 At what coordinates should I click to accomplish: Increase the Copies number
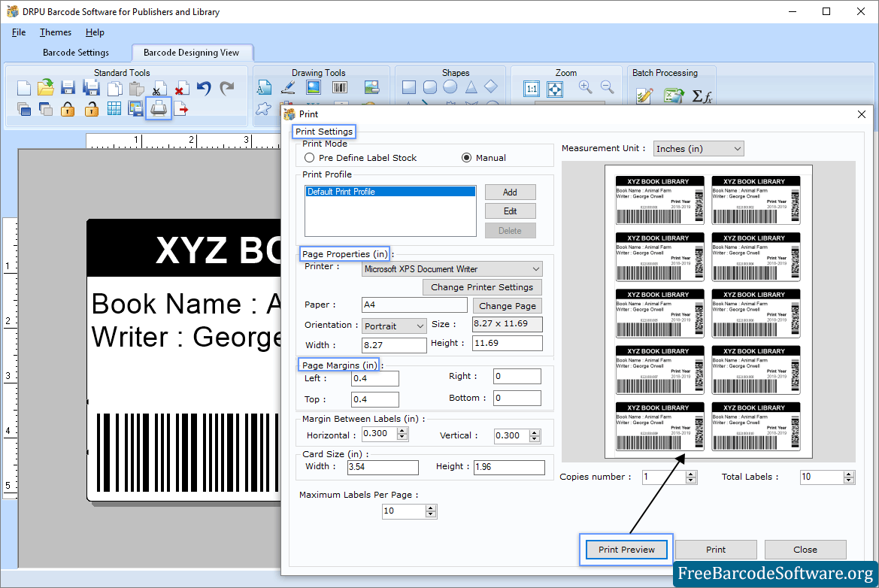tap(690, 474)
